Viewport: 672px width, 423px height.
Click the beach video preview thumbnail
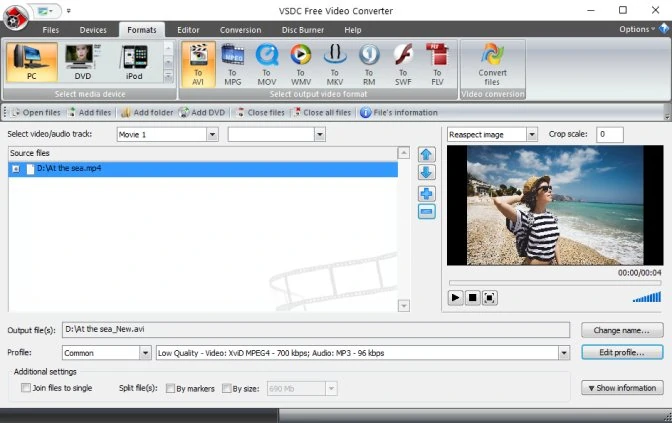555,205
